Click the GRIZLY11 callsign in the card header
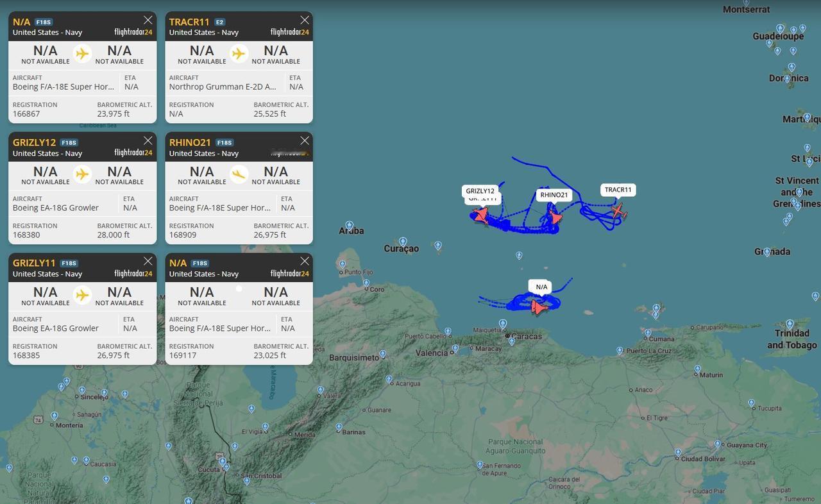This screenshot has width=821, height=504. pyautogui.click(x=34, y=263)
